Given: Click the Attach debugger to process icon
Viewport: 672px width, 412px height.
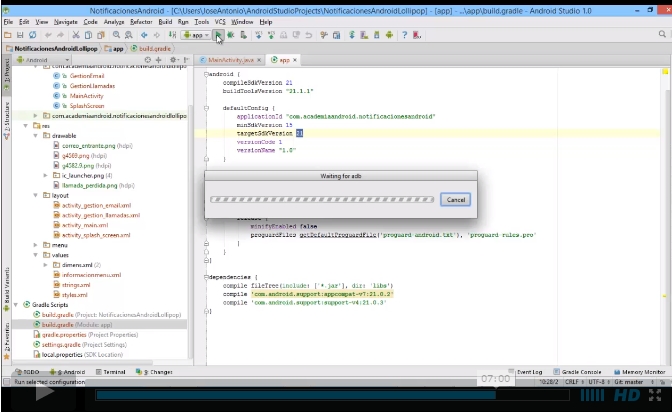Looking at the screenshot, I should tap(243, 35).
